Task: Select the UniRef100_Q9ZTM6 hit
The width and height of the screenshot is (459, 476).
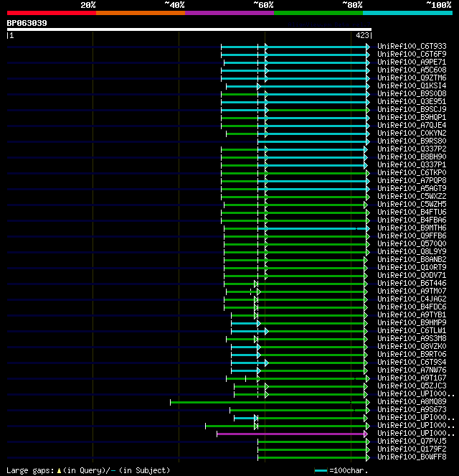Action: pos(412,78)
